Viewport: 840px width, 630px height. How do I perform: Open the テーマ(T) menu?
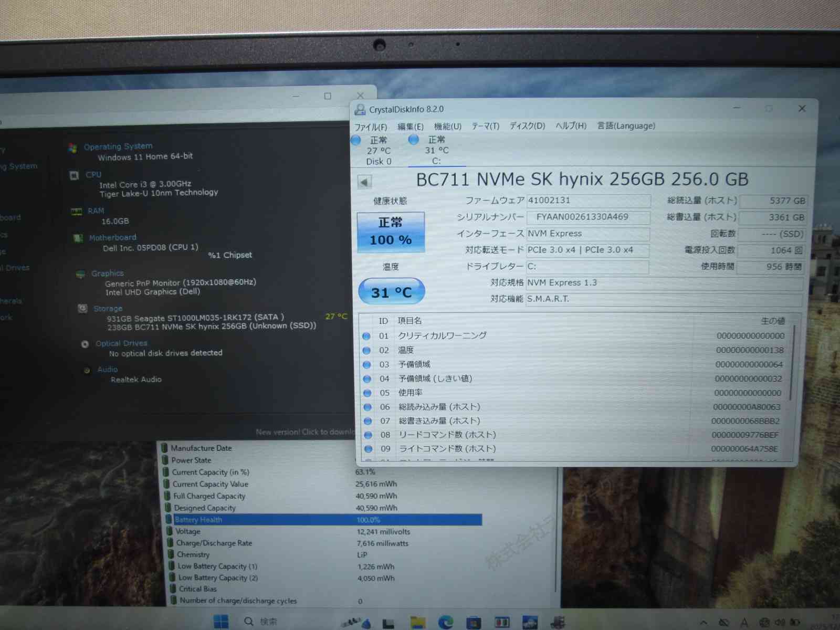(485, 126)
